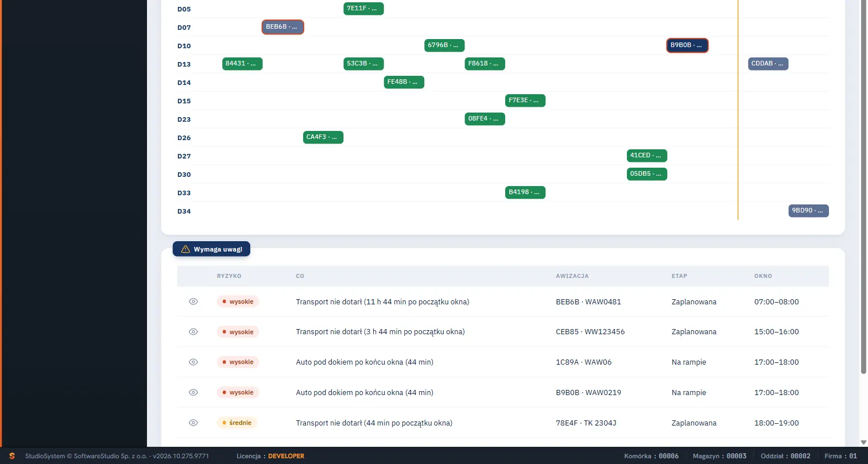
Task: Click the page vertical scrollbar thumb
Action: (863, 187)
